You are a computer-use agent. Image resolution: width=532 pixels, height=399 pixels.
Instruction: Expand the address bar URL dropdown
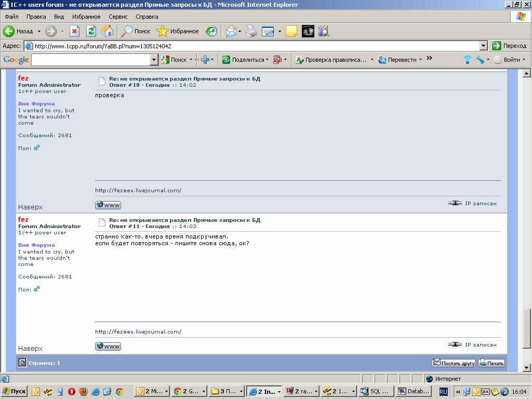click(x=483, y=46)
